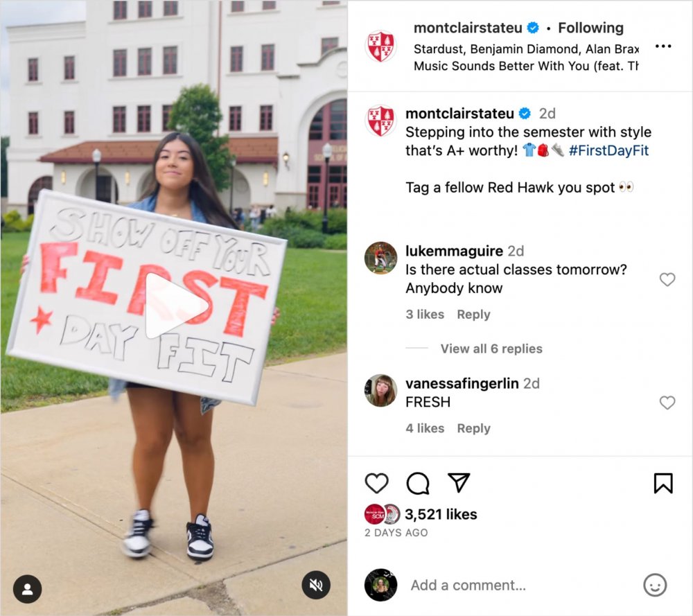Click the Following button in header
The height and width of the screenshot is (616, 693).
coord(590,28)
